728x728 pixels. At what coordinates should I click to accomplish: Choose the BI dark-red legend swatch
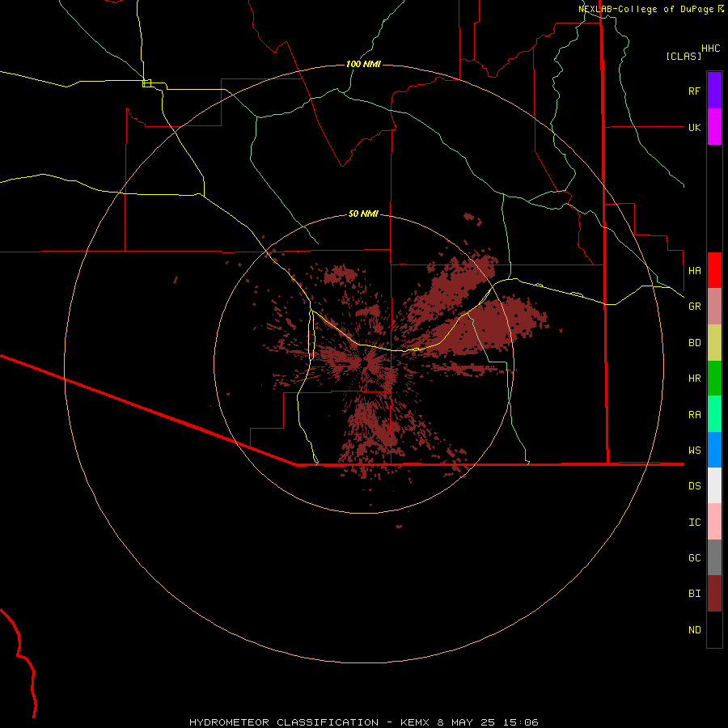pos(714,594)
